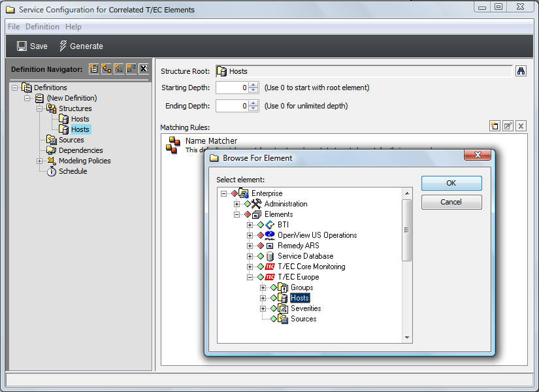539x392 pixels.
Task: Click the third Definition Navigator icon
Action: pos(119,69)
